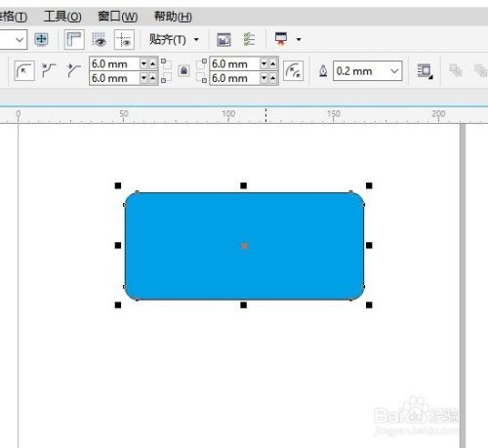
Task: Decrease the bottom-right corner radius
Action: (x=264, y=78)
